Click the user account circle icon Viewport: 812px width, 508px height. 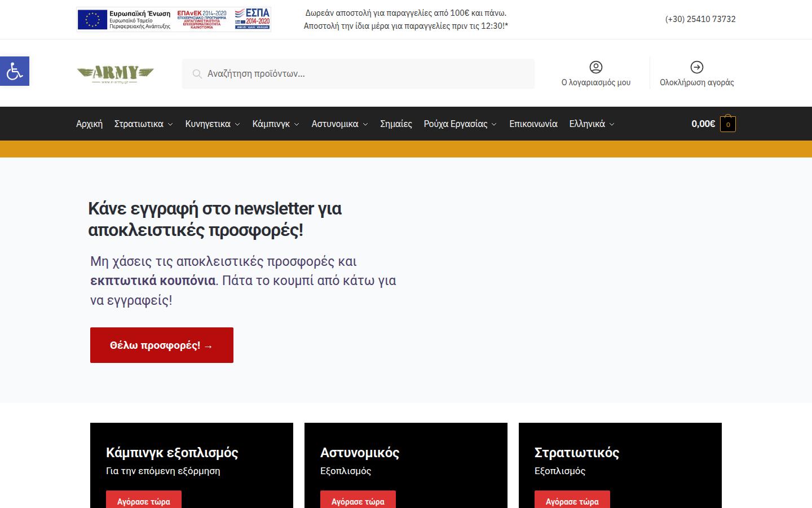click(596, 67)
